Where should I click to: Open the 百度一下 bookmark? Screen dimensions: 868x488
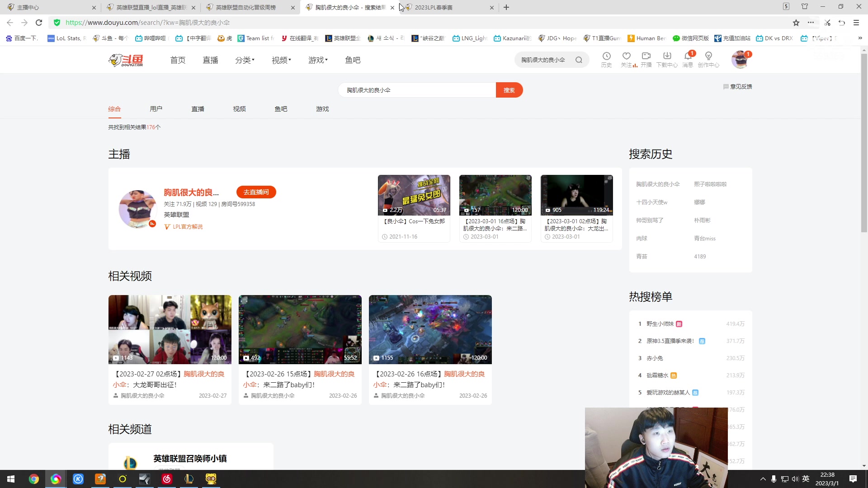(x=22, y=38)
